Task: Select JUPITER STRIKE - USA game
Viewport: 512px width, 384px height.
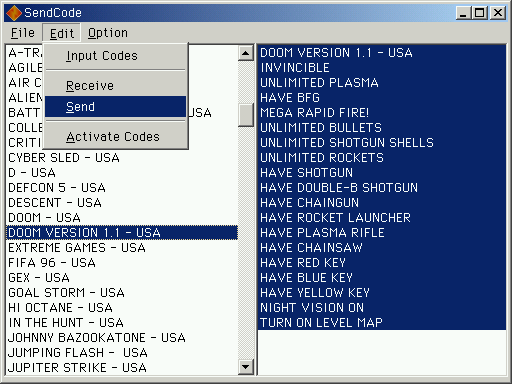Action: click(122, 368)
